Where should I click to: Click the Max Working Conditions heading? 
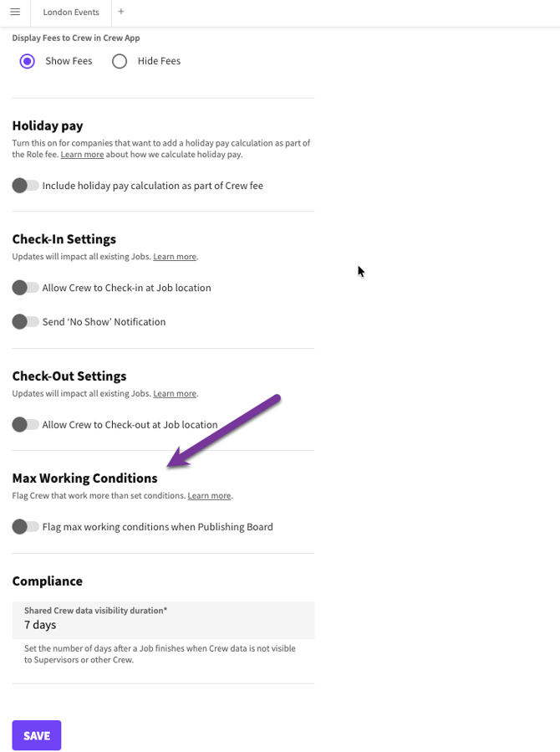tap(84, 478)
